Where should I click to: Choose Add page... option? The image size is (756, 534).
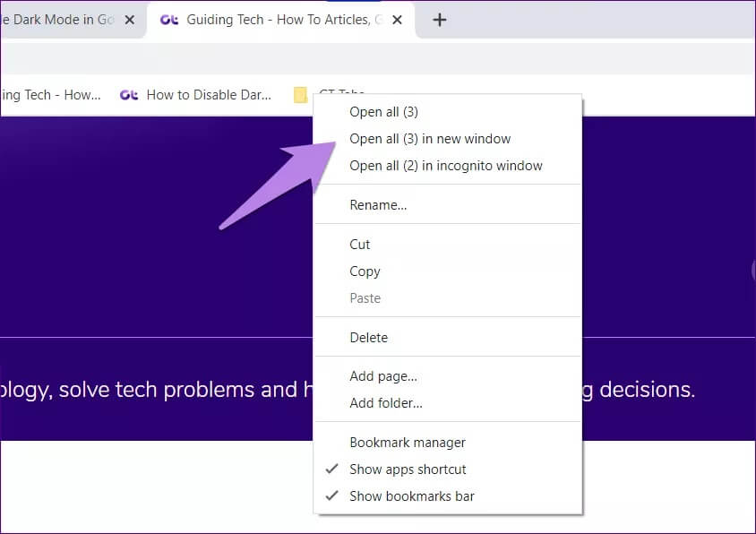[448, 376]
